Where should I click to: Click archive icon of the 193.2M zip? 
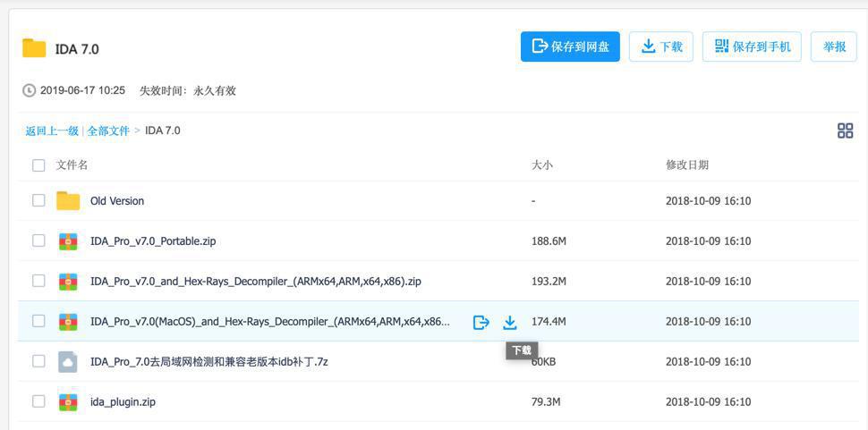(x=68, y=282)
